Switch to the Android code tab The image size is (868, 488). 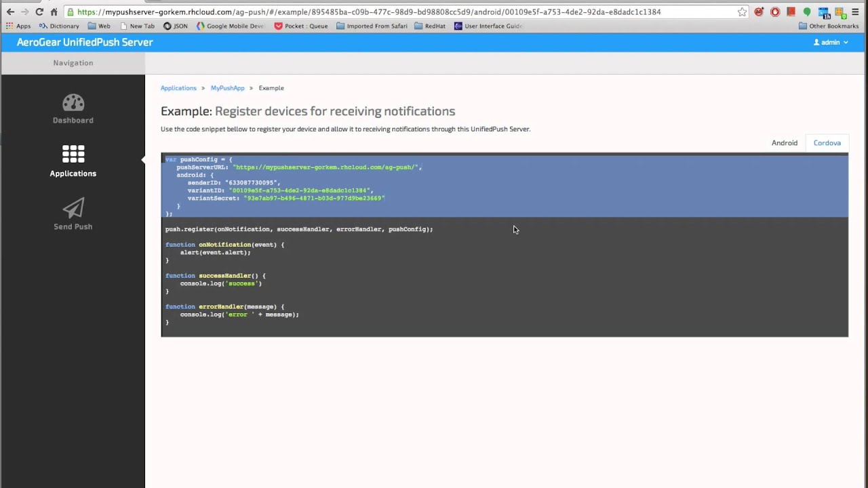pyautogui.click(x=785, y=143)
